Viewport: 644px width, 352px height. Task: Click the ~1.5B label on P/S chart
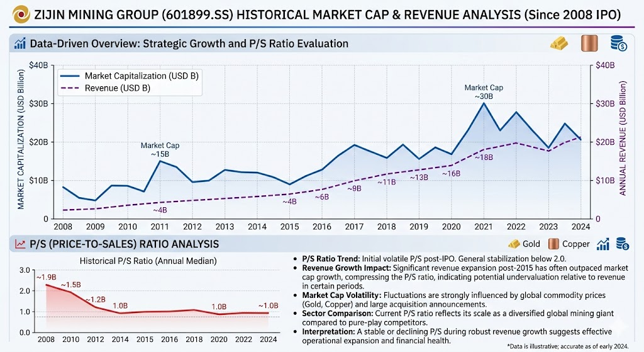pyautogui.click(x=70, y=285)
